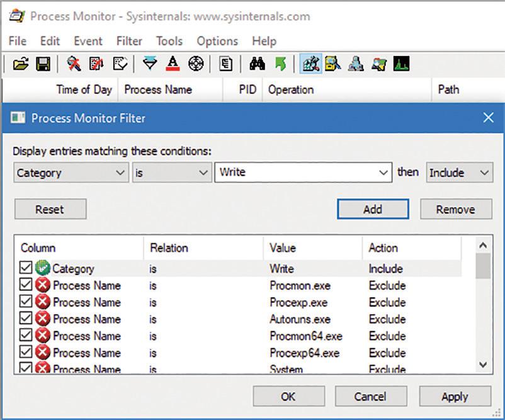Click the Relation header in filter list
Viewport: 505px width, 420px height.
tap(203, 248)
